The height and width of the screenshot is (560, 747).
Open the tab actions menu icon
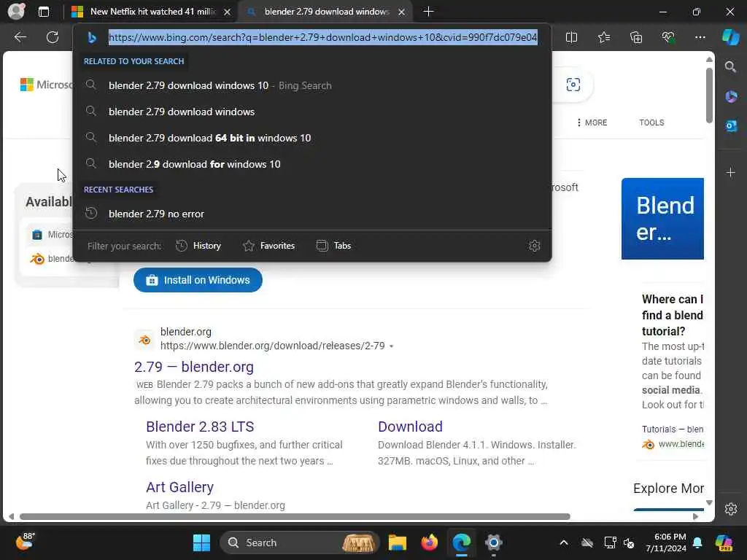pos(44,12)
